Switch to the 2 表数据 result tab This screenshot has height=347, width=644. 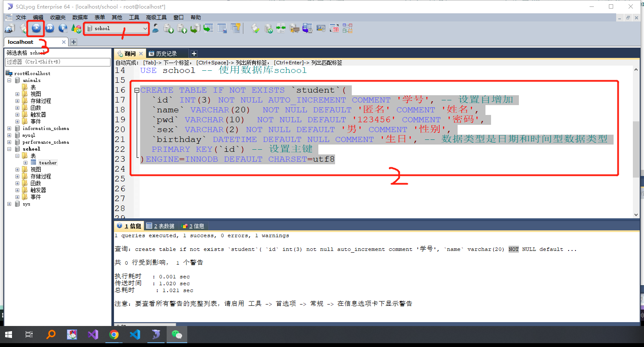point(160,226)
